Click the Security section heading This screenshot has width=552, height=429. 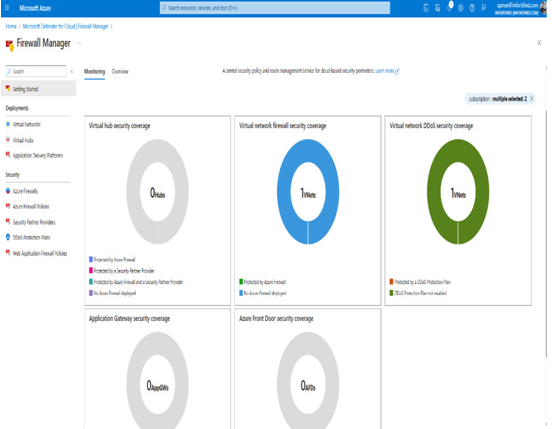pos(12,175)
